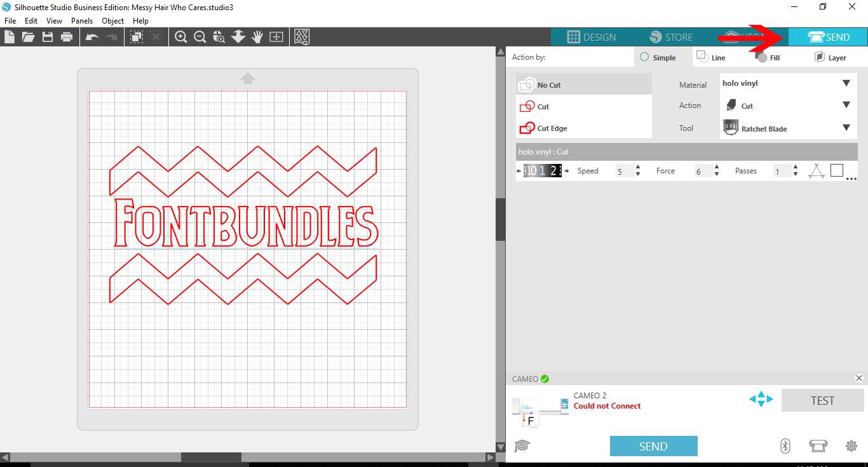This screenshot has width=868, height=467.
Task: Expand the Tool Ratchet Blade dropdown
Action: click(846, 128)
